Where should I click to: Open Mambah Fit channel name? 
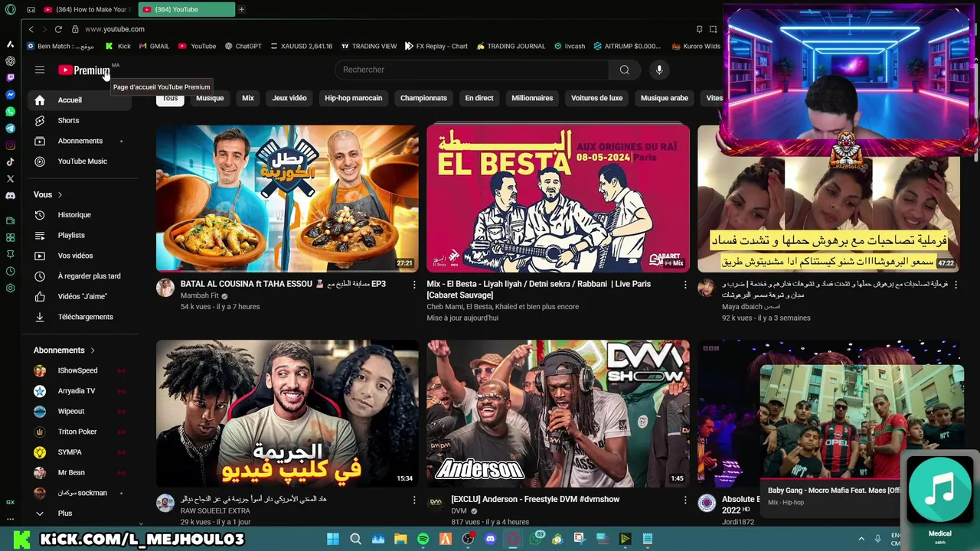(x=200, y=295)
